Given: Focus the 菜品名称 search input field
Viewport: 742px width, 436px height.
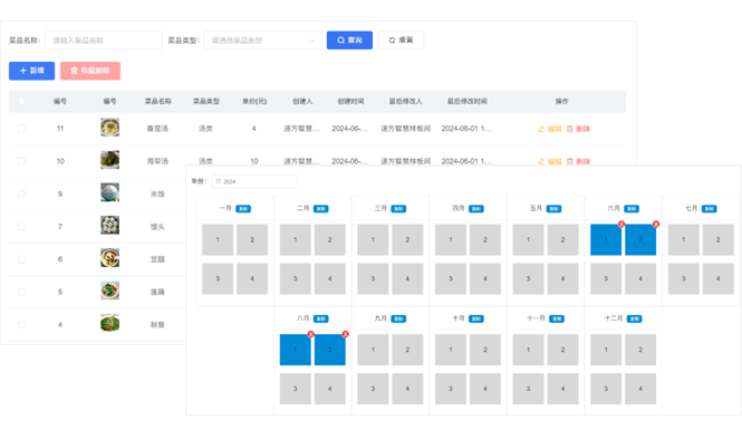Looking at the screenshot, I should [x=103, y=40].
